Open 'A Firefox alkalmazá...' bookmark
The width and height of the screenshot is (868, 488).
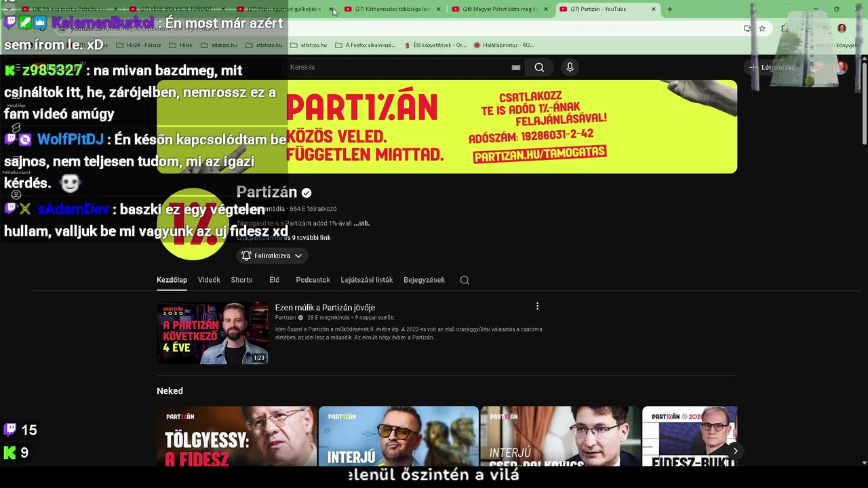coord(365,45)
